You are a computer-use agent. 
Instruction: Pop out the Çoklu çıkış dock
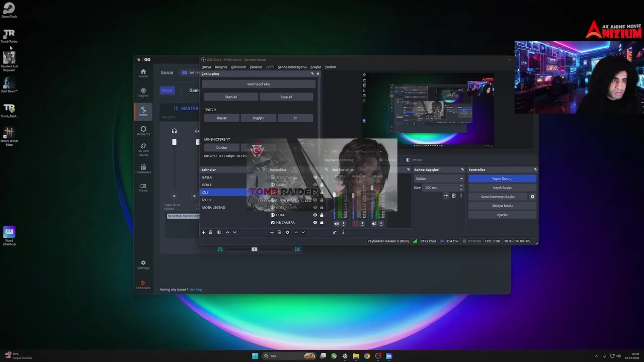(x=312, y=74)
